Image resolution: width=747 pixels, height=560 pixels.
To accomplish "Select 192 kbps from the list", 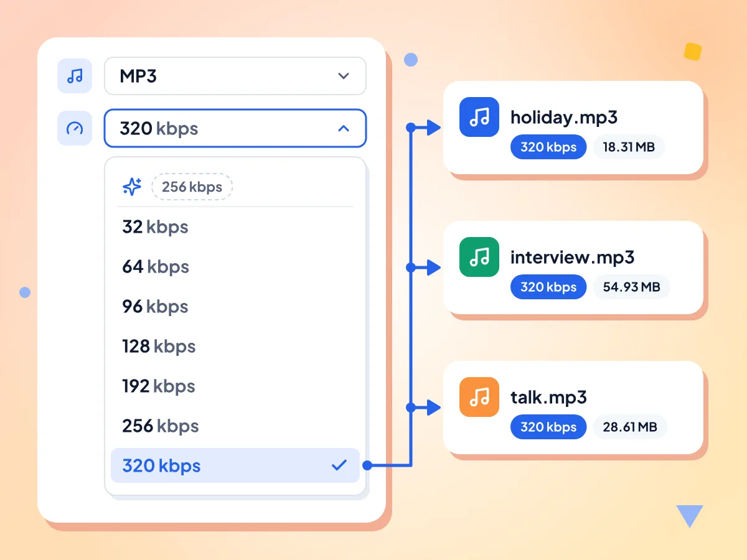I will tap(235, 386).
